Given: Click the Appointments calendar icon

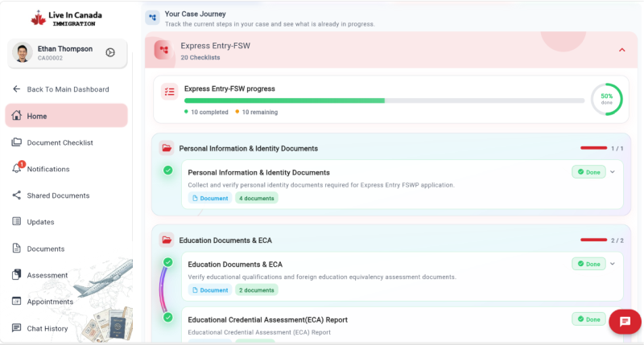Looking at the screenshot, I should [x=16, y=301].
